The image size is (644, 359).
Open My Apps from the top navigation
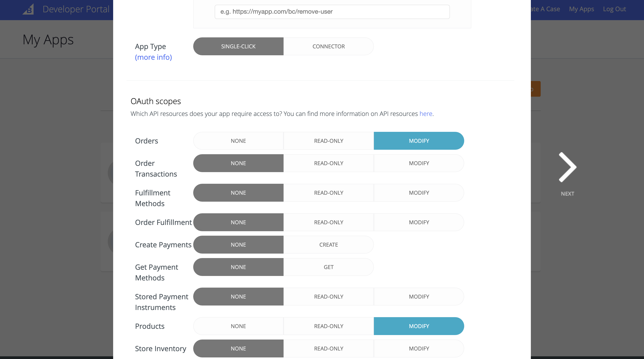[x=581, y=9]
